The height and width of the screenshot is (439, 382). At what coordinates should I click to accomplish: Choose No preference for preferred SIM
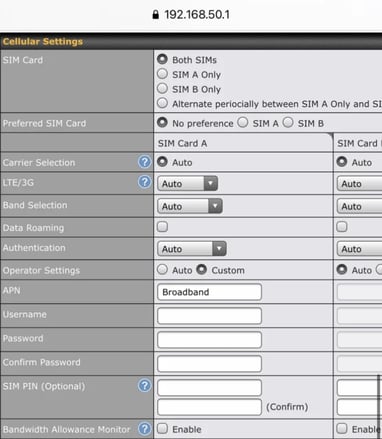pos(162,122)
